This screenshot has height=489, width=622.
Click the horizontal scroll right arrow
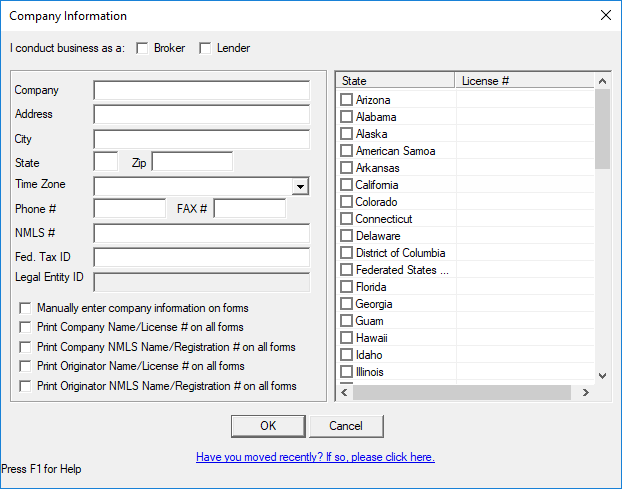tap(586, 393)
